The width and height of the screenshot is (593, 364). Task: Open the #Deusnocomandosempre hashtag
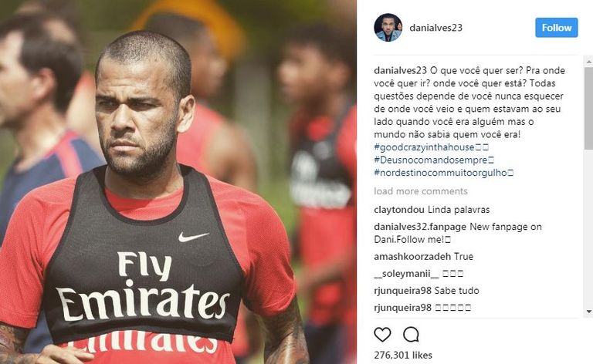pos(434,160)
